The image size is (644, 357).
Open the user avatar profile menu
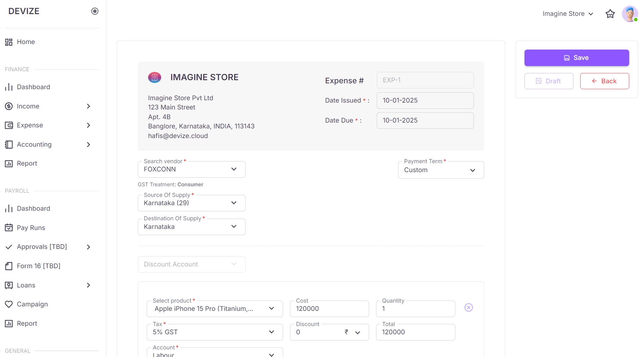(x=630, y=14)
